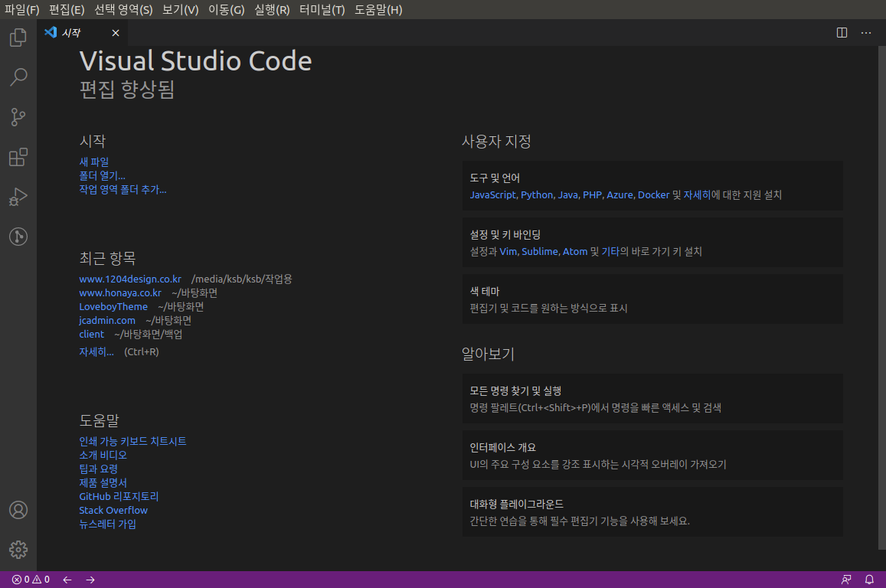Open the 보기(V) menu

pos(180,10)
